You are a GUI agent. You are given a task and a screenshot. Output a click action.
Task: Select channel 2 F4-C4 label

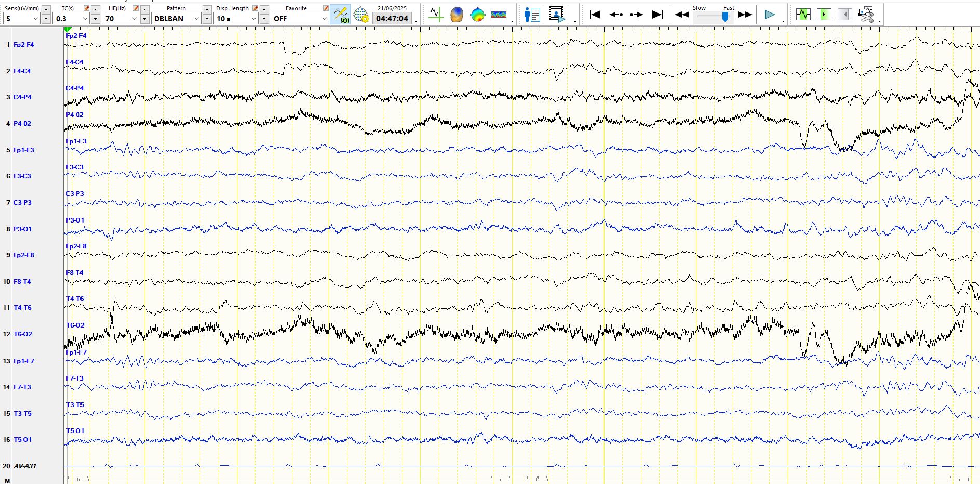coord(22,71)
